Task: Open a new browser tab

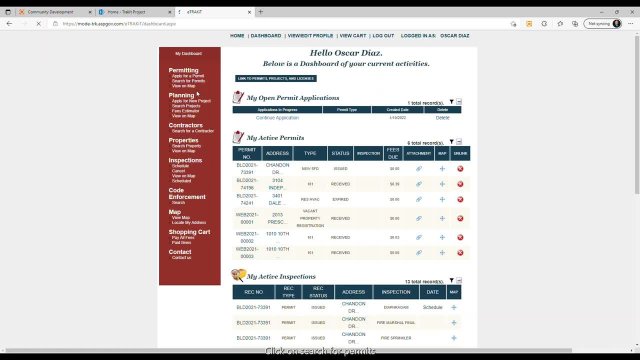Action: click(x=260, y=12)
